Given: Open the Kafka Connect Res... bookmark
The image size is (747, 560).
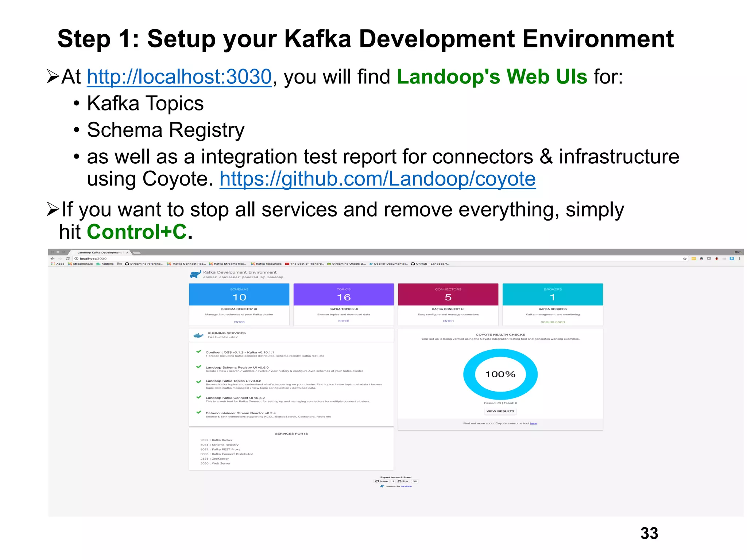Looking at the screenshot, I should [x=186, y=264].
